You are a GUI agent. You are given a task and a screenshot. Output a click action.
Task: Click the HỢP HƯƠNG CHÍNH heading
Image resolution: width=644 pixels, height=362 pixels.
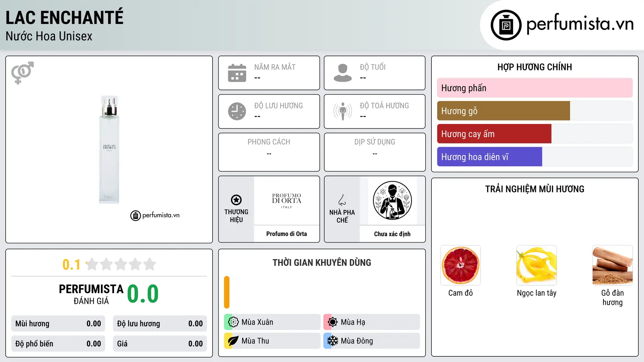point(535,67)
